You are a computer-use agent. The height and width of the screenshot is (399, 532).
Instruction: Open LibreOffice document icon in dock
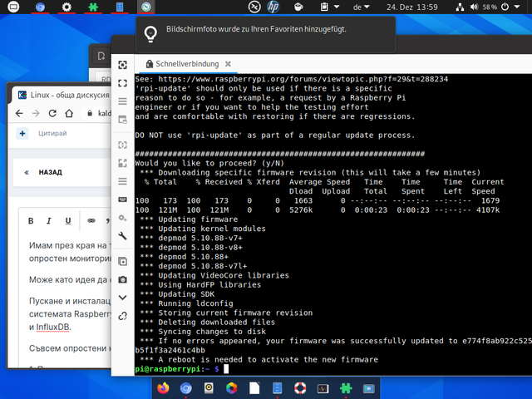(254, 388)
